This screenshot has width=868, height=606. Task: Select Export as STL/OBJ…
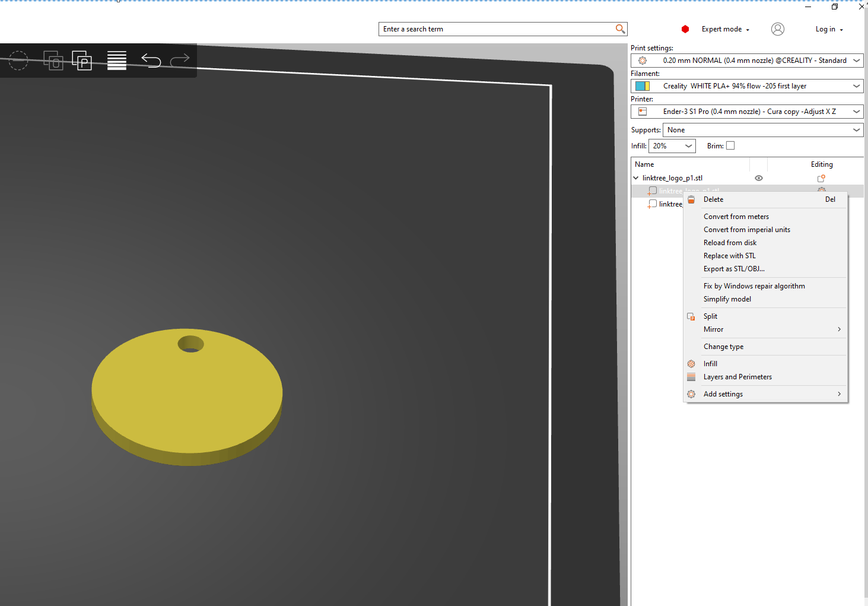pos(765,269)
